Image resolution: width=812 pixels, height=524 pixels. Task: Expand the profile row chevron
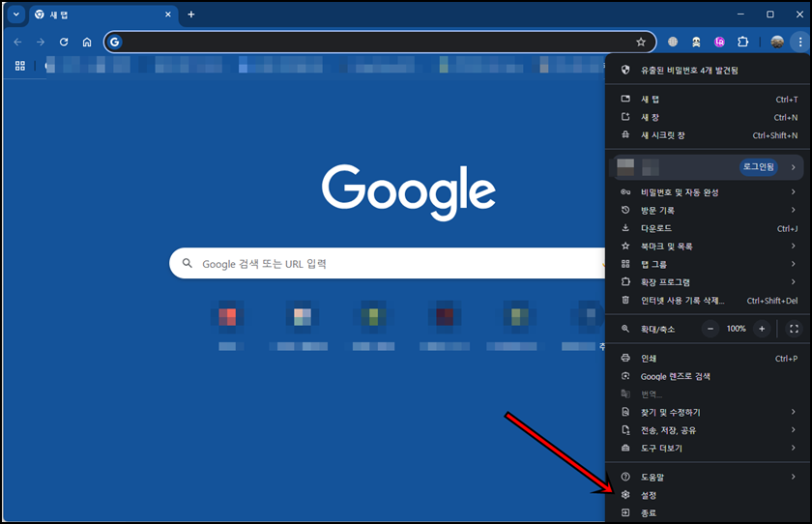point(793,167)
